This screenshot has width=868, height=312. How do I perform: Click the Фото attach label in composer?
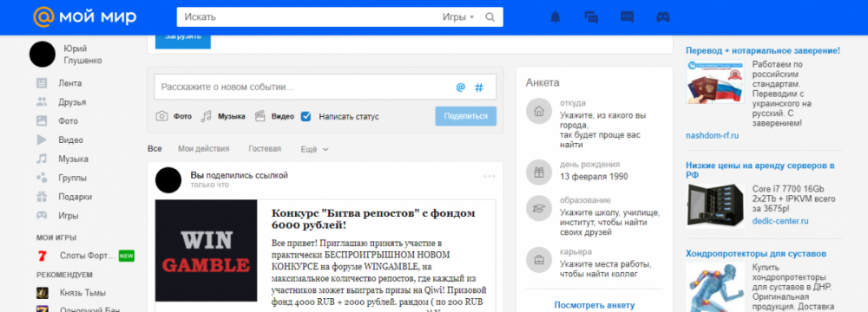(182, 117)
